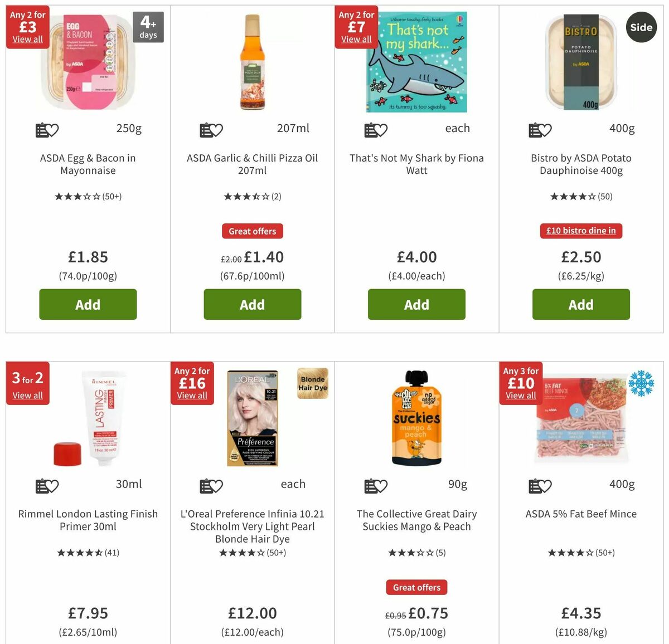Open the star ratings for Potato Dauphinoise
The width and height of the screenshot is (669, 644).
[581, 196]
